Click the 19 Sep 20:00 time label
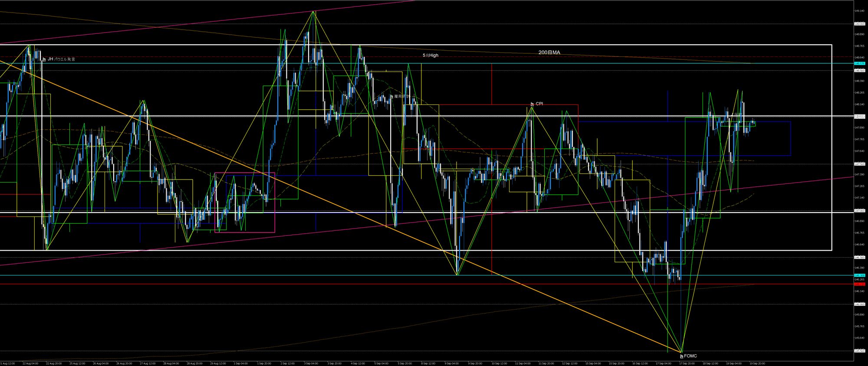 757,363
